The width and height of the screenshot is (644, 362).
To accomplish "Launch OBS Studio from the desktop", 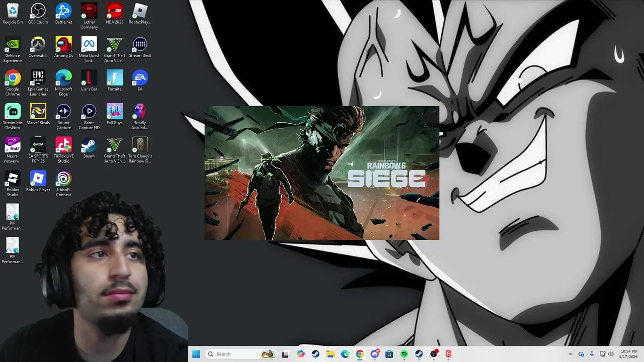I will (x=38, y=14).
